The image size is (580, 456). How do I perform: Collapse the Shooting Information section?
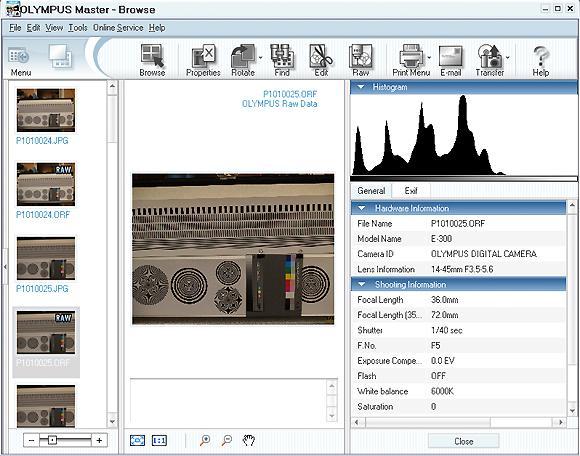click(x=361, y=284)
